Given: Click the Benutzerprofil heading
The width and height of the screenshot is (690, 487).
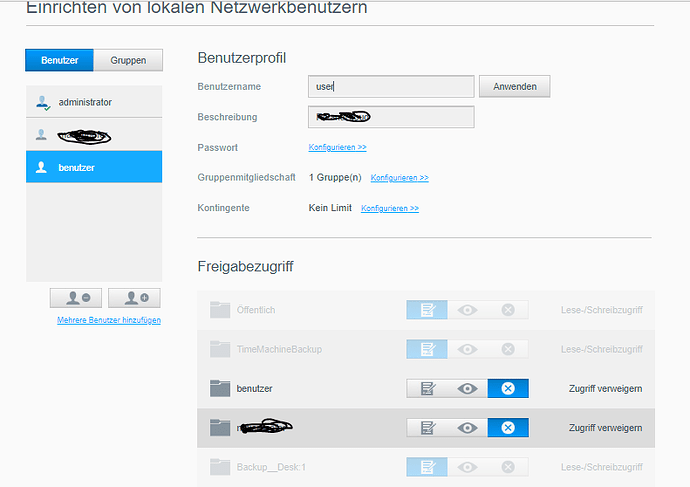Looking at the screenshot, I should (242, 58).
